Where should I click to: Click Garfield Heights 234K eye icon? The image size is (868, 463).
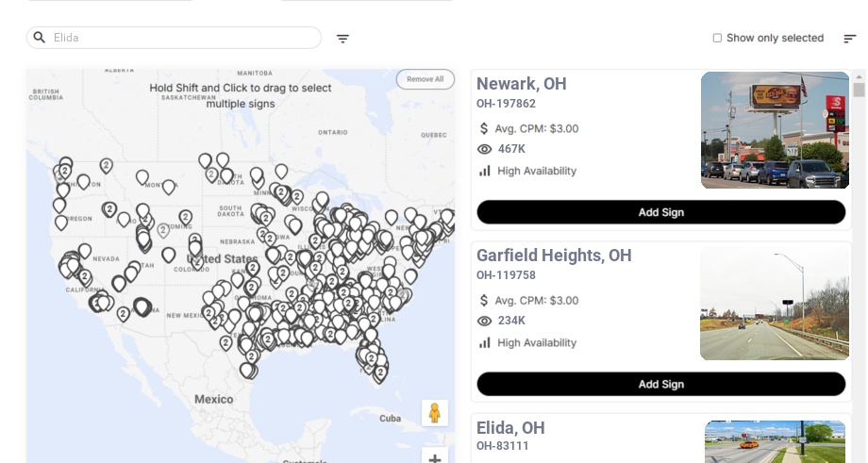pos(485,321)
